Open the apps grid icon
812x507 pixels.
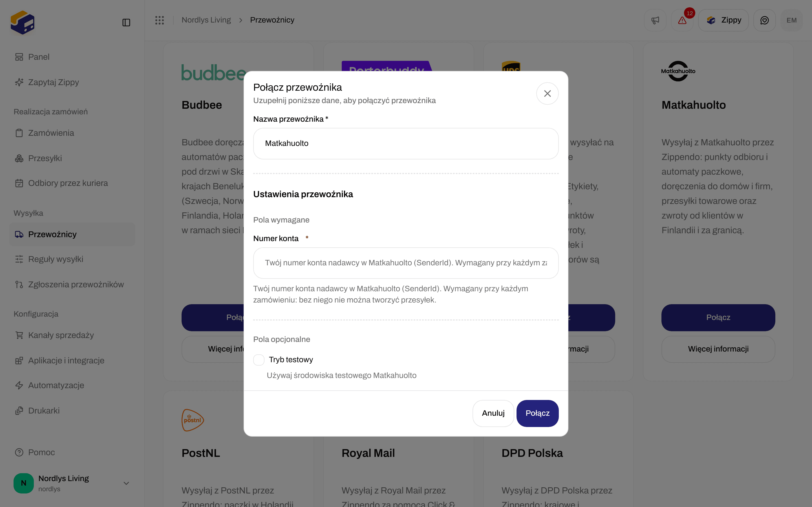(159, 20)
